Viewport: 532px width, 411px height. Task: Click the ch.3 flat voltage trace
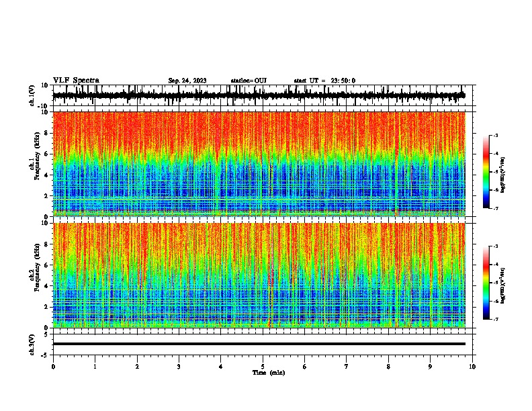pos(259,344)
